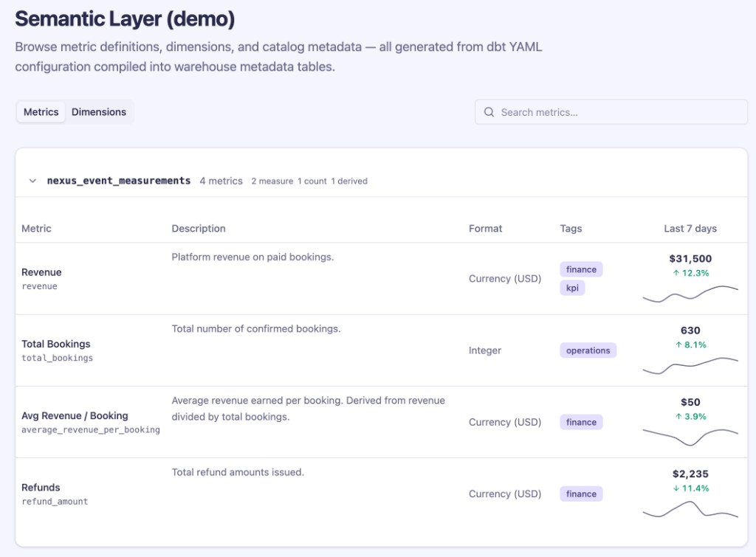Viewport: 756px width, 557px height.
Task: Click the Refunds sparkline trend
Action: point(690,509)
